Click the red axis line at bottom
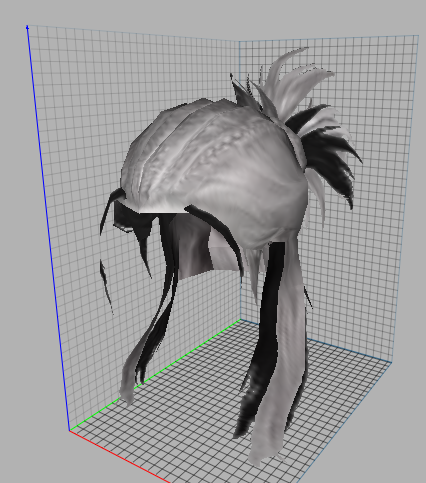The width and height of the screenshot is (426, 483). click(120, 457)
